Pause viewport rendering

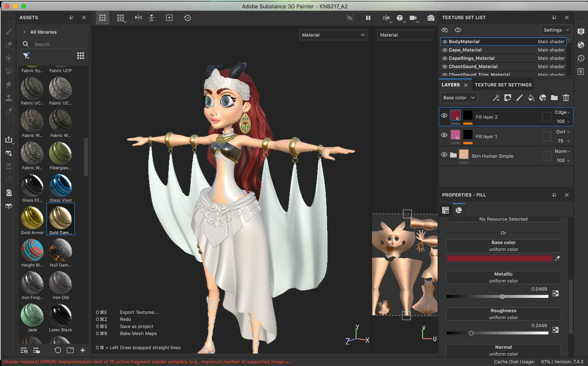(368, 18)
